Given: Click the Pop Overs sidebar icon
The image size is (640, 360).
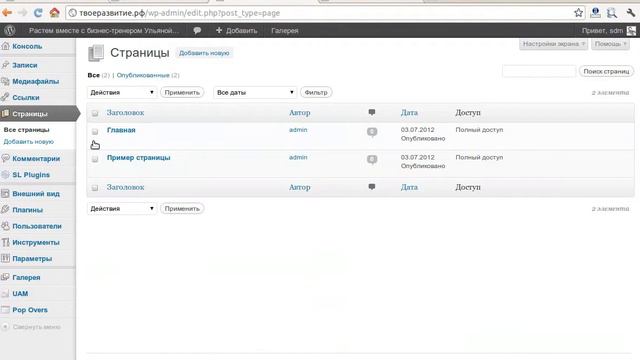Looking at the screenshot, I should tap(5, 309).
